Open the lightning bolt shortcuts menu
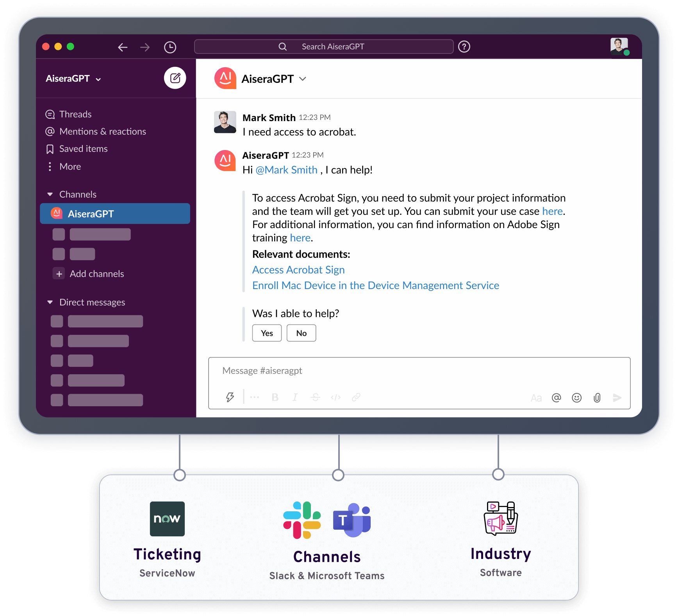Image resolution: width=678 pixels, height=616 pixels. 230,397
